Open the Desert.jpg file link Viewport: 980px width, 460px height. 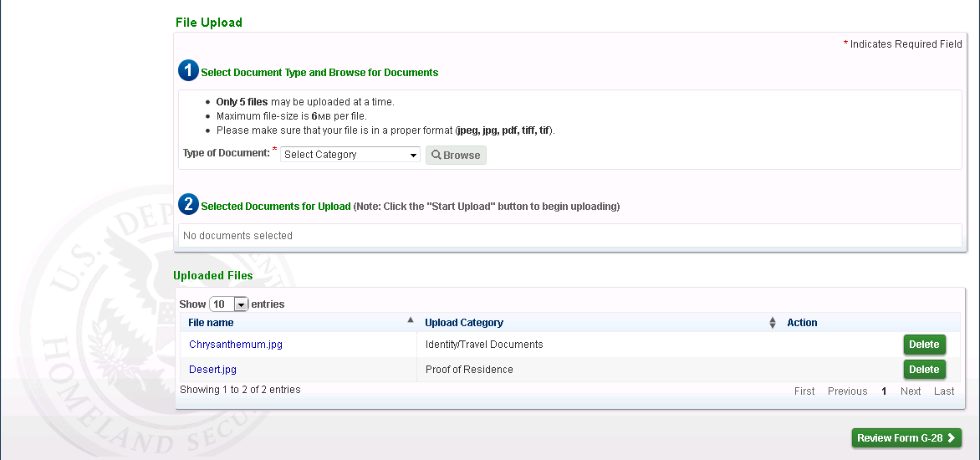coord(212,370)
